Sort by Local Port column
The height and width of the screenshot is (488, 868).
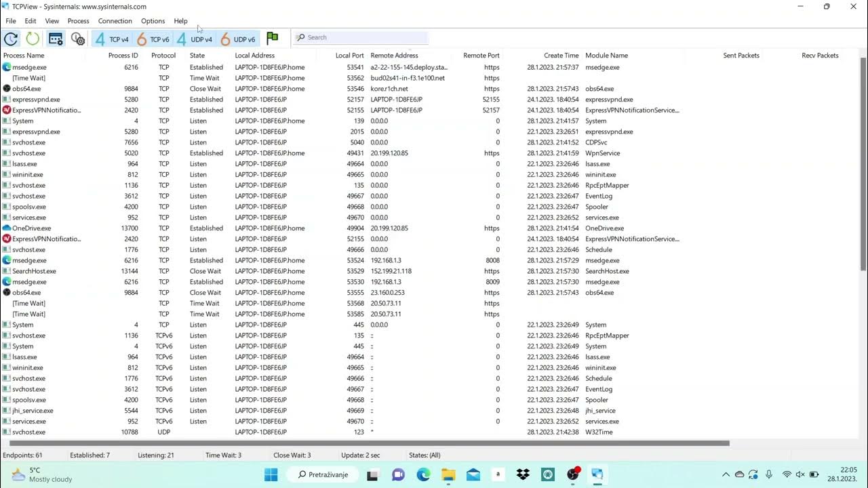click(349, 56)
